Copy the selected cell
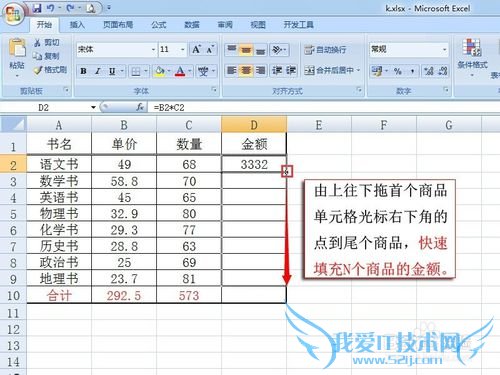Screen dimensions: 500x375 47,56
